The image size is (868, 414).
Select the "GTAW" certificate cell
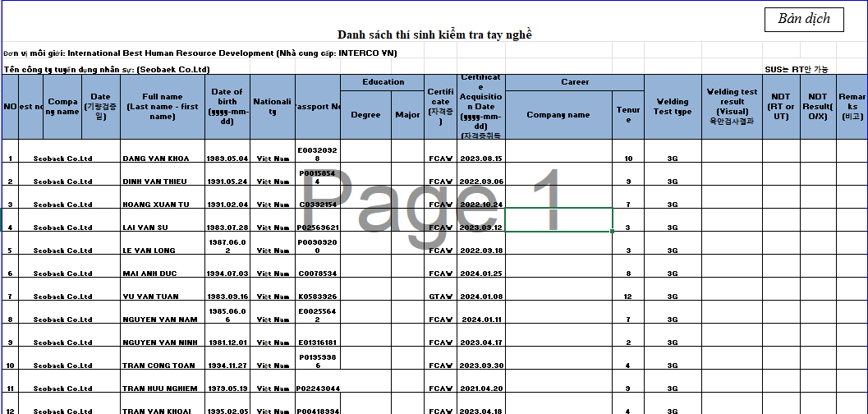point(440,296)
